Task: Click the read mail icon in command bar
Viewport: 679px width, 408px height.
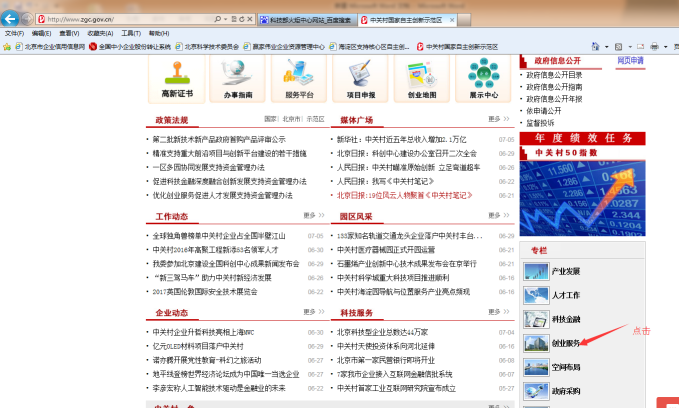Action: [x=640, y=47]
